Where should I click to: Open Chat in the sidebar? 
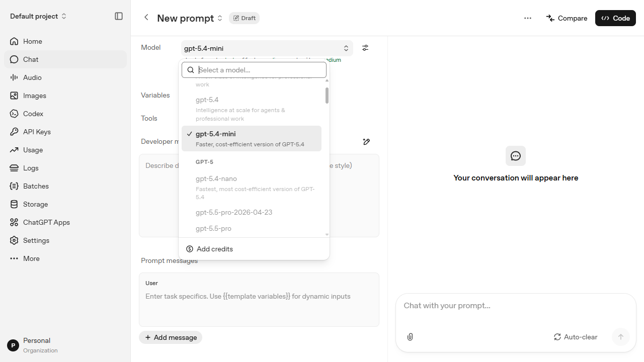[65, 59]
